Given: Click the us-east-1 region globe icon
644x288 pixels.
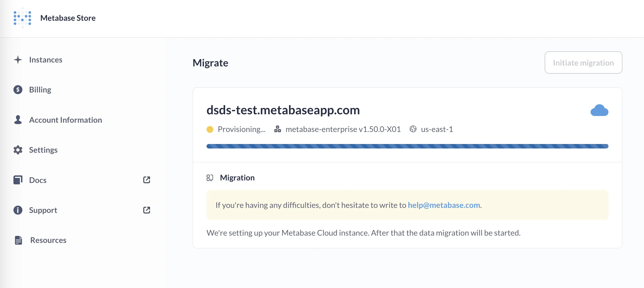Looking at the screenshot, I should click(x=413, y=129).
